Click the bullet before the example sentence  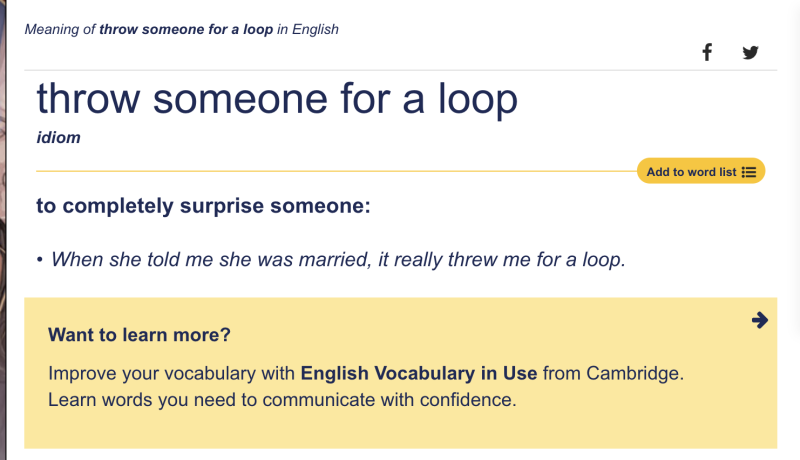click(x=39, y=260)
